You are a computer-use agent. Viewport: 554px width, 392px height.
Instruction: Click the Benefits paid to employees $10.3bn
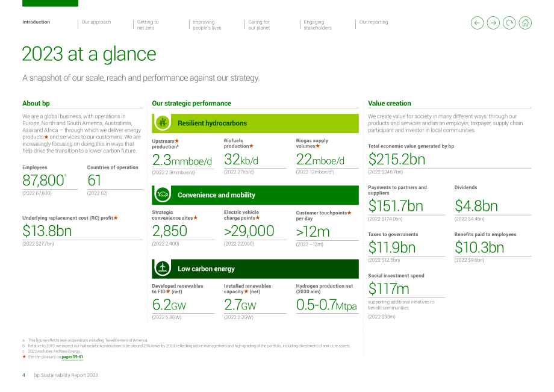tap(479, 247)
